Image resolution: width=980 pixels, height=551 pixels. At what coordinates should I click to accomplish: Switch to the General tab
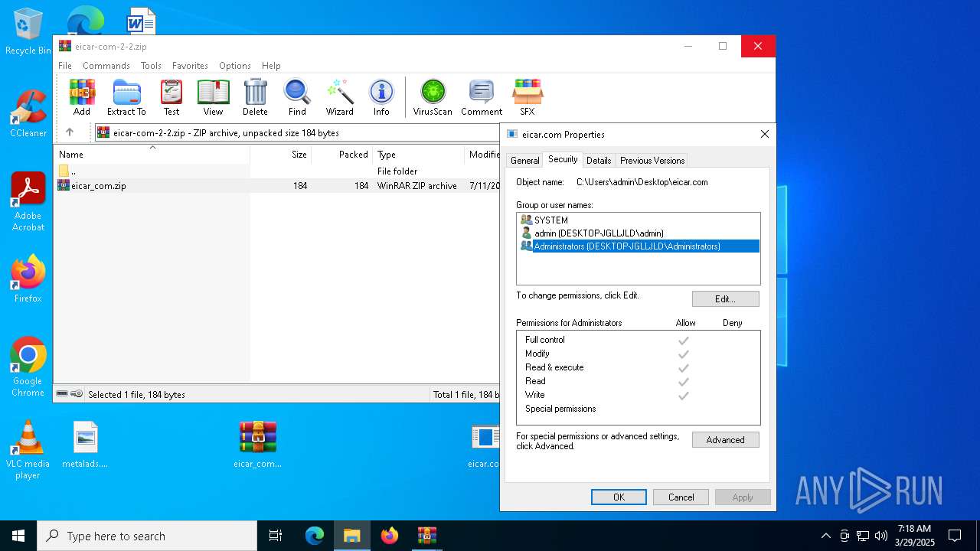point(524,160)
